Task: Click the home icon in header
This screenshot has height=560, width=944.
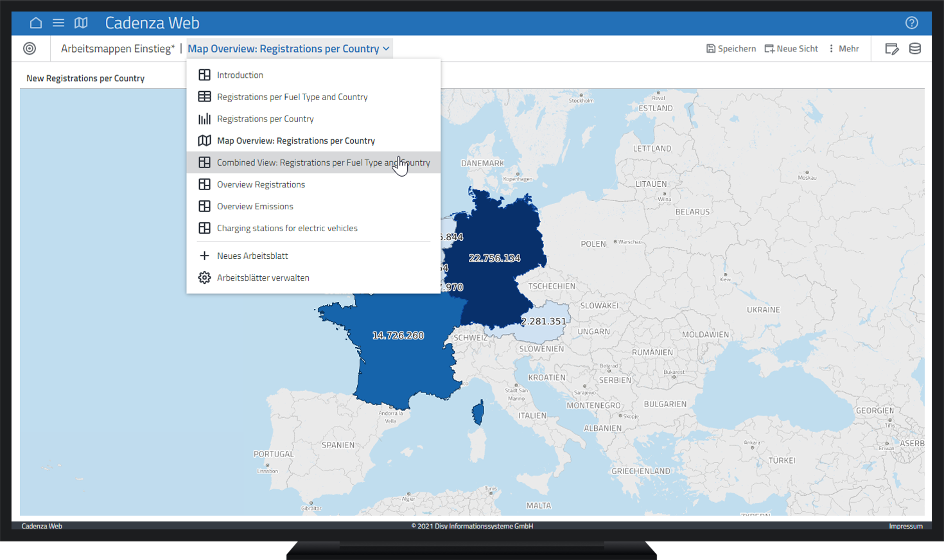Action: 36,23
